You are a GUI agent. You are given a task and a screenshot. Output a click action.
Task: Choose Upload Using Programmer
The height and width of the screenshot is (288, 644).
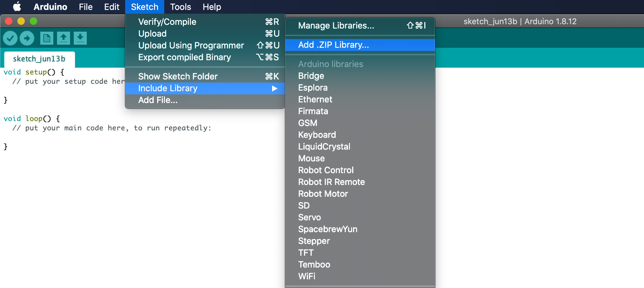coord(191,45)
